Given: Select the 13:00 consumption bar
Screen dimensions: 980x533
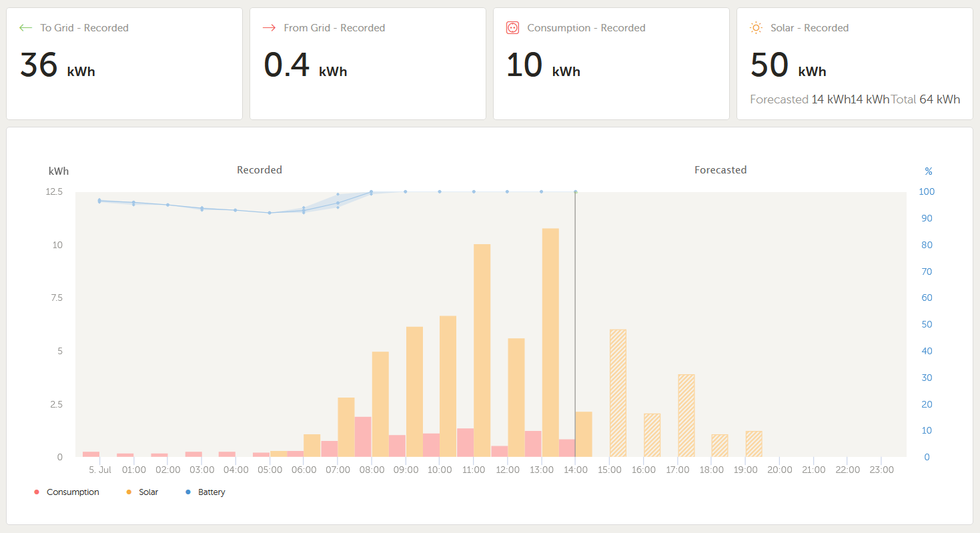Looking at the screenshot, I should [533, 444].
